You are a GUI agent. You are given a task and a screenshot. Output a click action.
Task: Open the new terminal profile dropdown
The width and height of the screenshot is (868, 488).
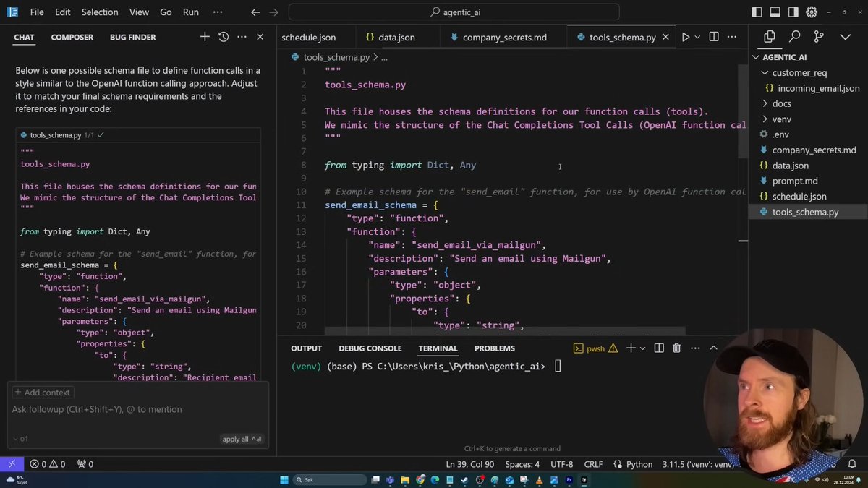(x=642, y=348)
